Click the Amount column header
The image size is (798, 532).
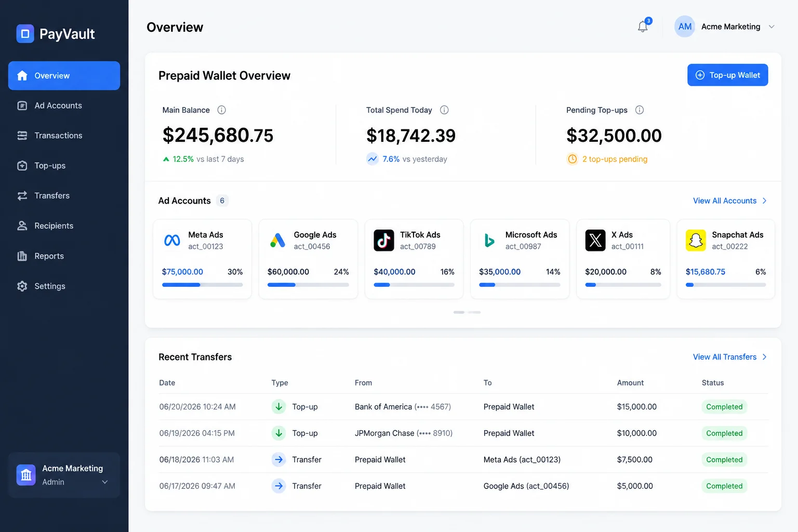630,383
